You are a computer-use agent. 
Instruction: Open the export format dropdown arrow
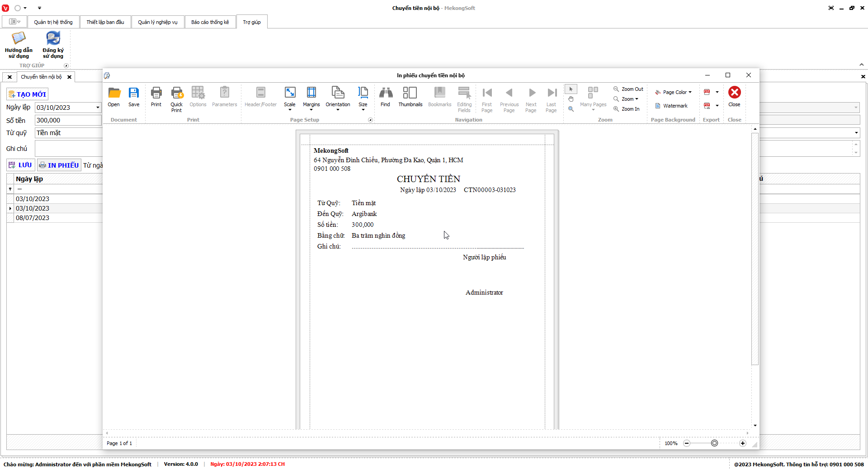[x=717, y=92]
